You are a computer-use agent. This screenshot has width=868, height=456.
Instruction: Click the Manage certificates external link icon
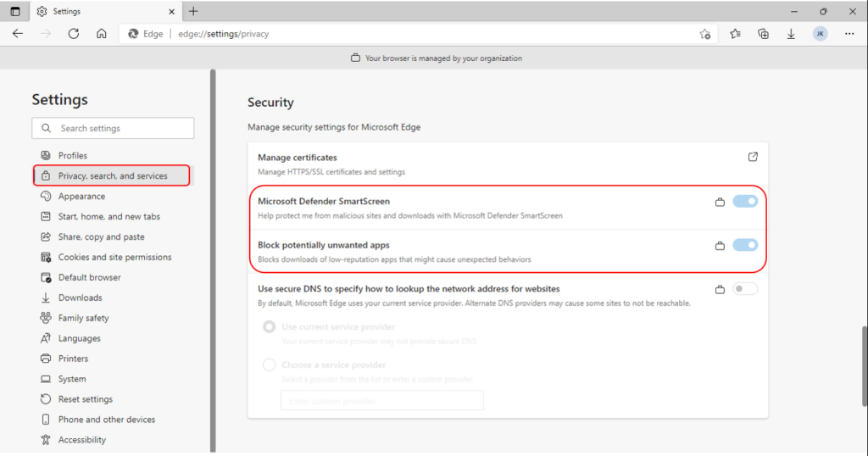tap(753, 157)
